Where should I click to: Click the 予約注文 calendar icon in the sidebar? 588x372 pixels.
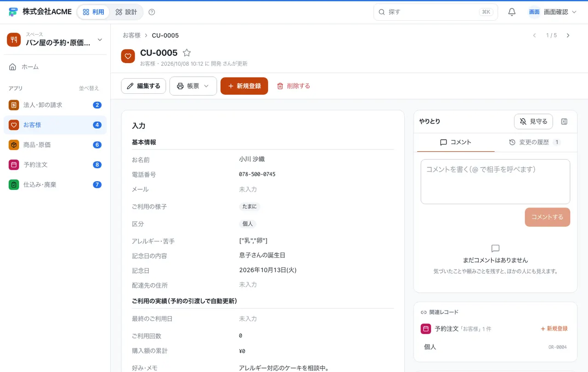(14, 165)
